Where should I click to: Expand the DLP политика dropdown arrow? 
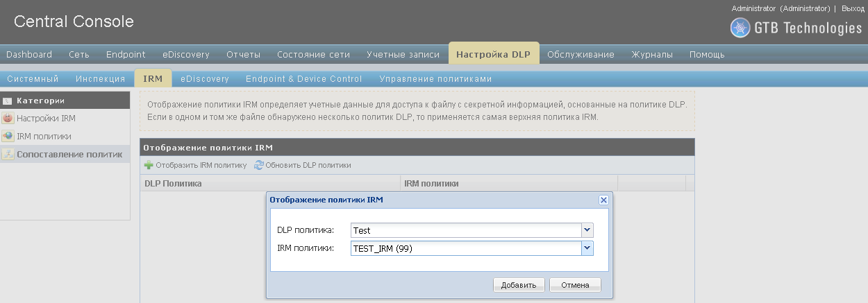point(587,230)
